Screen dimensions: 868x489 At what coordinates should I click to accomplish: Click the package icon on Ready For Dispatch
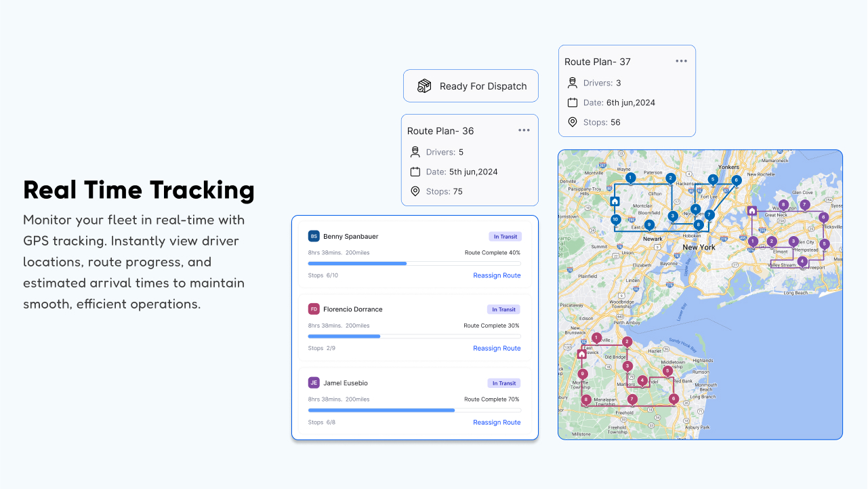pos(424,86)
